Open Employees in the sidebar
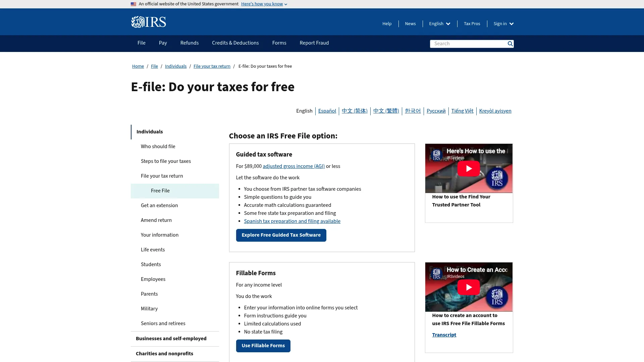The image size is (644, 362). (x=175, y=280)
